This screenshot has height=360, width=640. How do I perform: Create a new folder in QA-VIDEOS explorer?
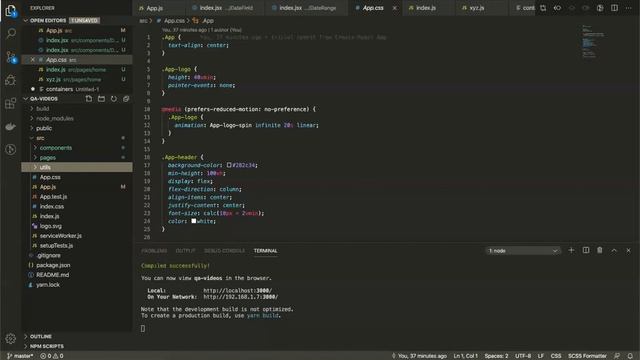click(101, 99)
